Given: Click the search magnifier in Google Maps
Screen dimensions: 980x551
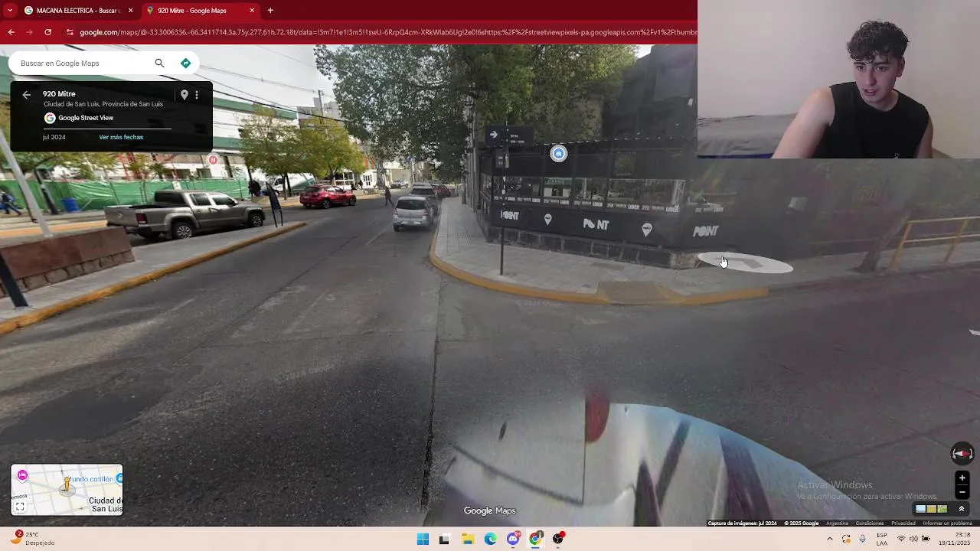Looking at the screenshot, I should point(159,64).
